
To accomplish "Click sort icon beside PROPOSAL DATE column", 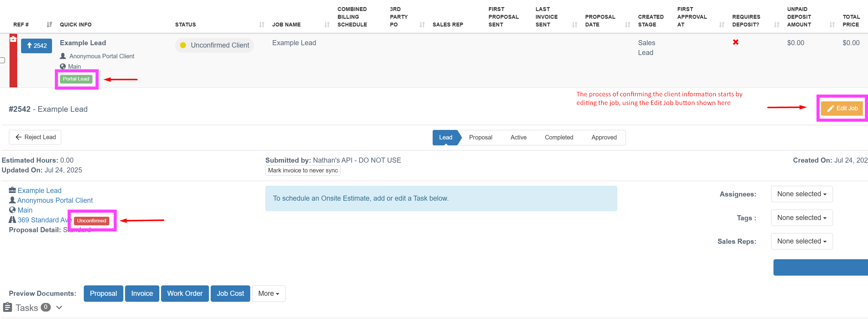I will tap(627, 25).
